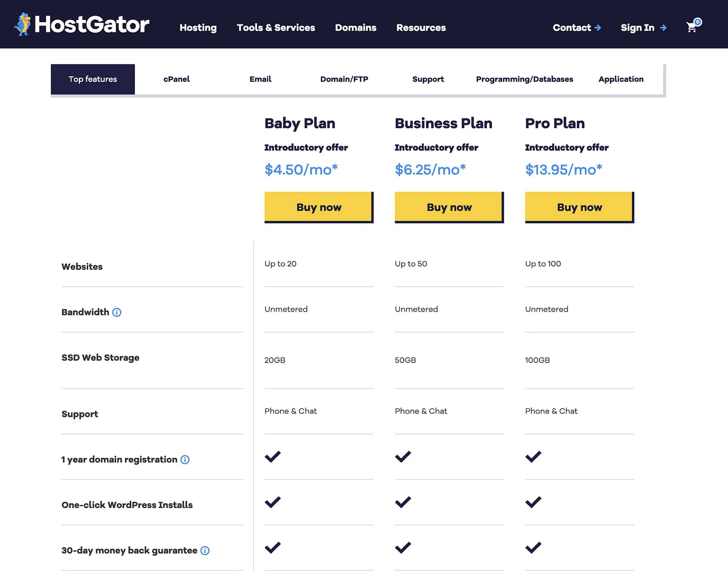Click the domain registration info icon
Viewport: 728px width, 571px height.
[185, 459]
